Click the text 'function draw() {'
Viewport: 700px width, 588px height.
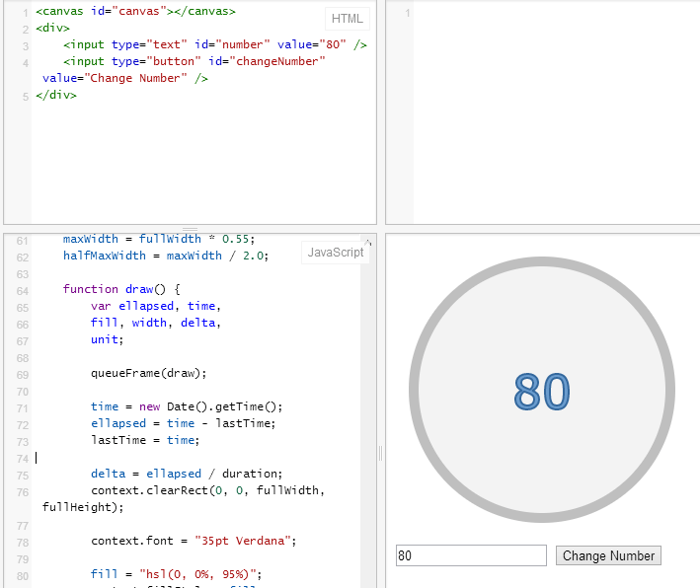121,289
